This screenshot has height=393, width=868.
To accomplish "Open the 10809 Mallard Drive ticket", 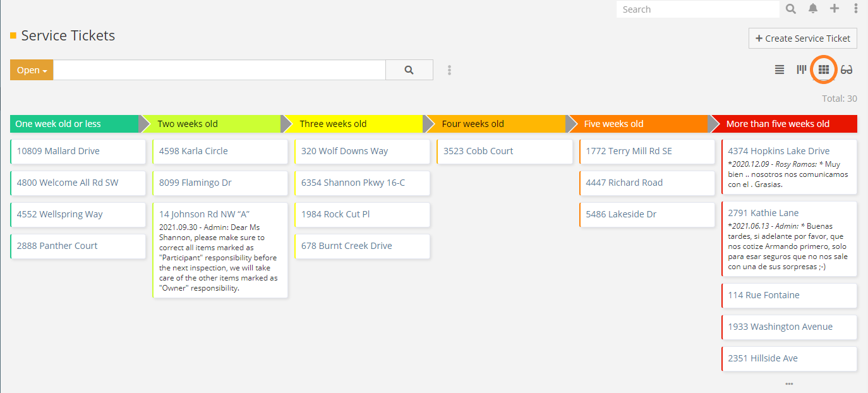I will pyautogui.click(x=58, y=151).
